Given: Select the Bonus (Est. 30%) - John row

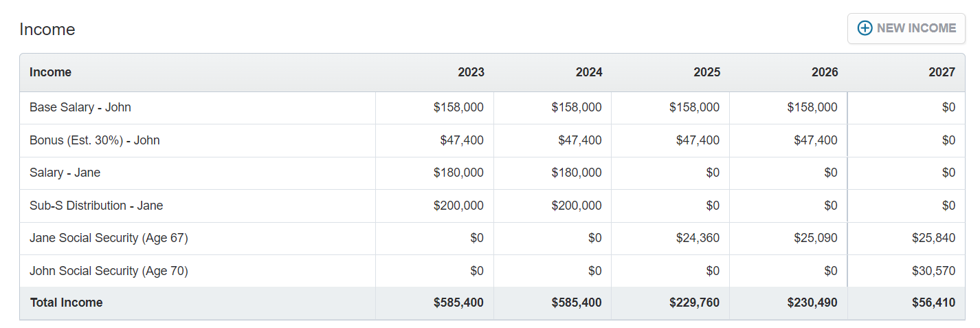Looking at the screenshot, I should pyautogui.click(x=95, y=140).
